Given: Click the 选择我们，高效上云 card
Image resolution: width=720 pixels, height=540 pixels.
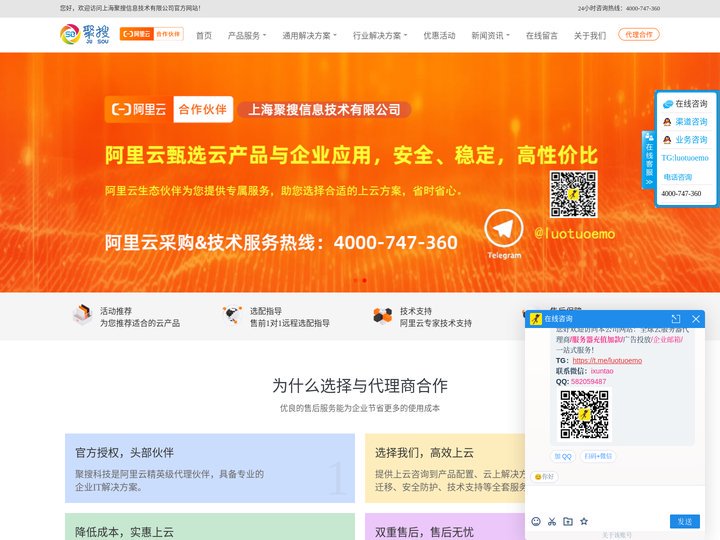Looking at the screenshot, I should 445,468.
